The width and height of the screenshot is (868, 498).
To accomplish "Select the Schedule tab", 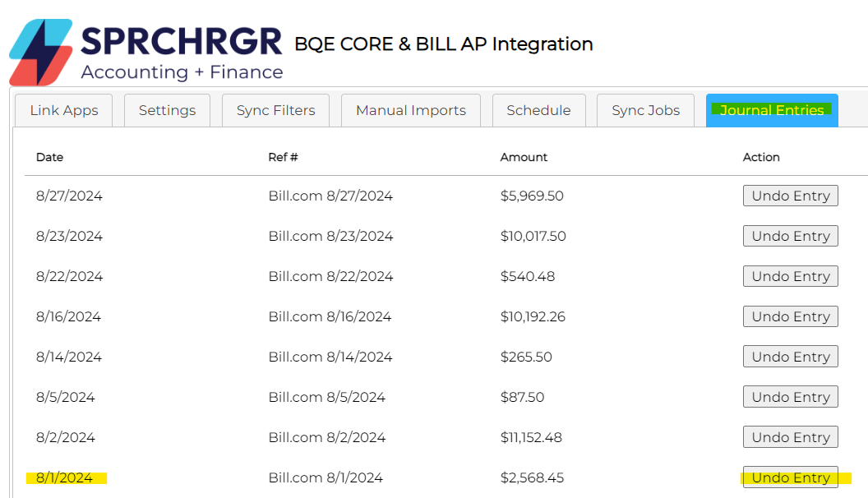I will click(538, 111).
